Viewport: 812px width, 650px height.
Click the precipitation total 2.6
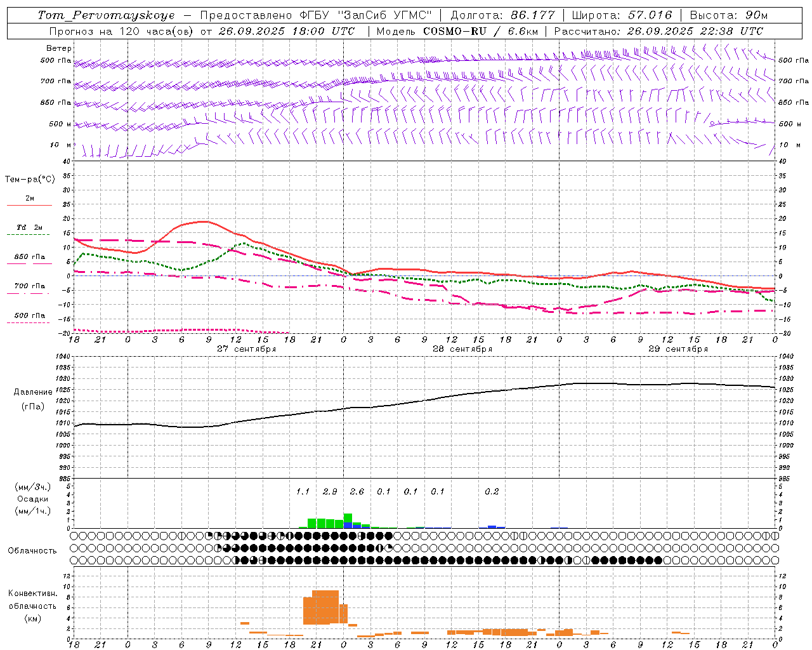(357, 491)
